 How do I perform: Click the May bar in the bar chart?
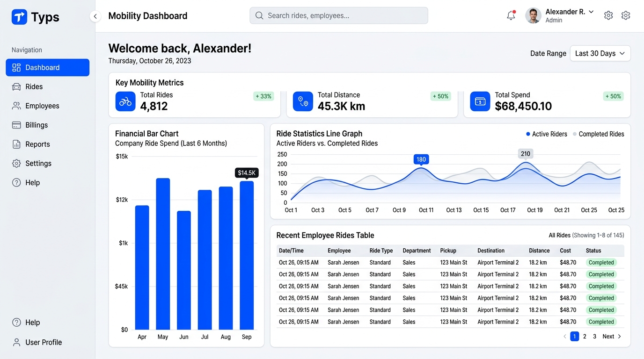coord(163,254)
